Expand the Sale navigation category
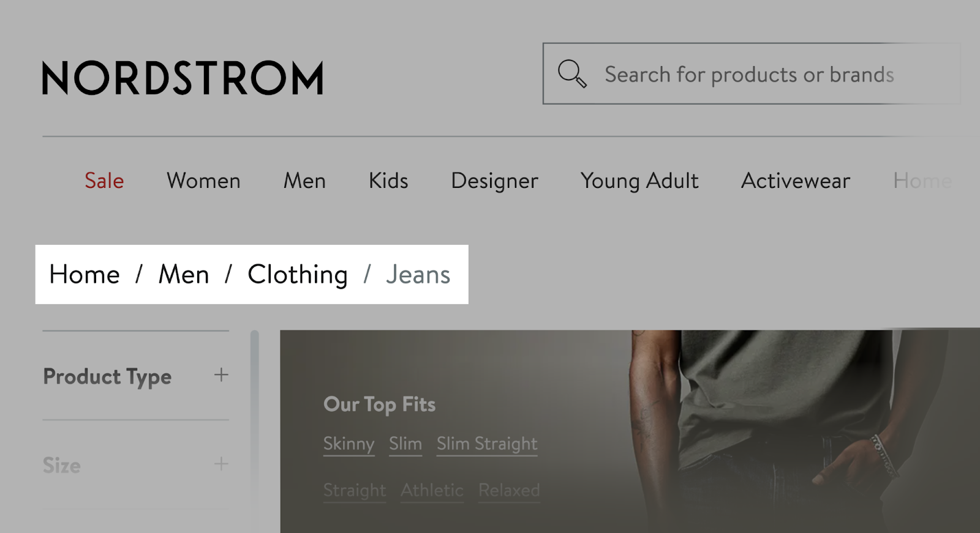Image resolution: width=980 pixels, height=533 pixels. (x=104, y=181)
